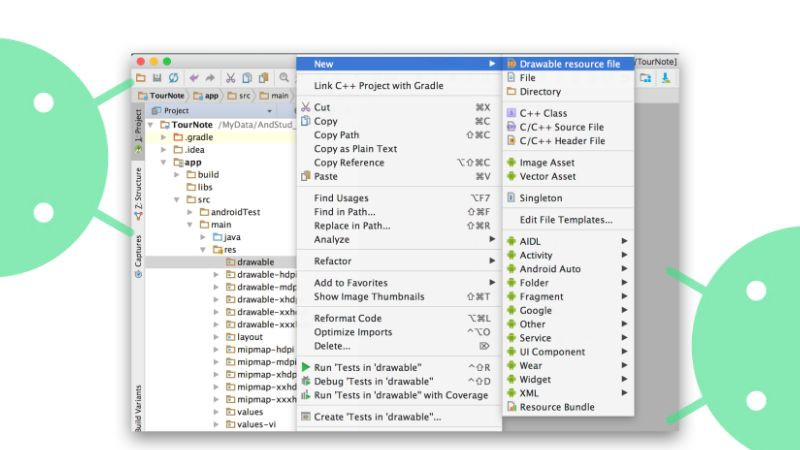Viewport: 800px width, 450px height.
Task: Click src breadcrumb in navigation bar
Action: click(x=239, y=95)
